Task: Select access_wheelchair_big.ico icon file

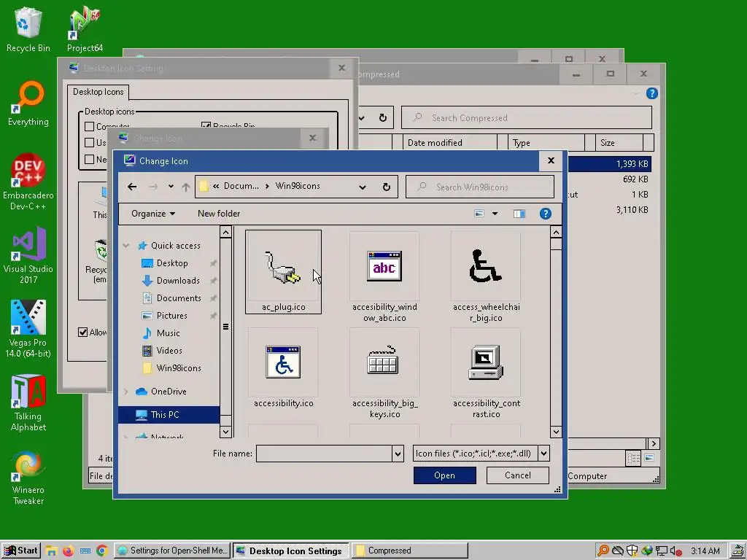Action: coord(486,278)
